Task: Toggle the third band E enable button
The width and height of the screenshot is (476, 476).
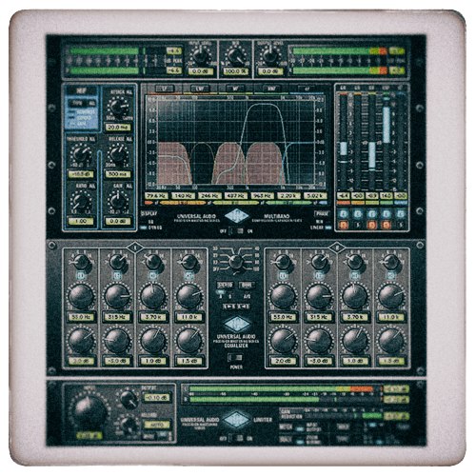Action: click(372, 213)
